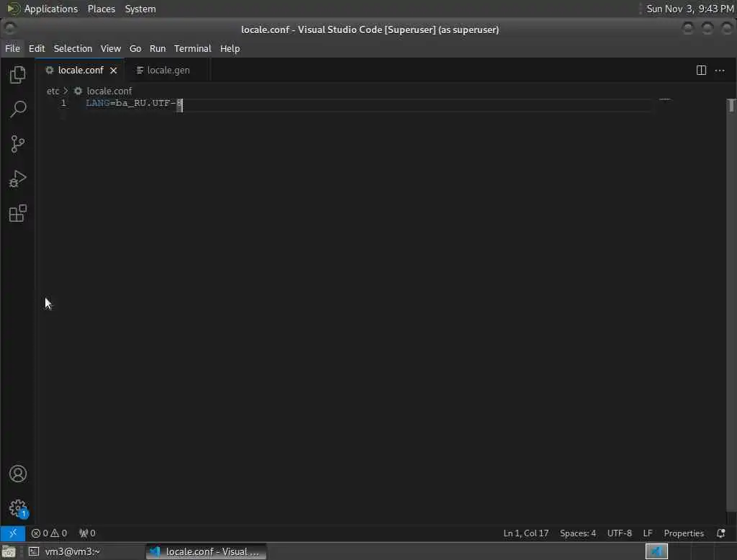737x560 pixels.
Task: Open the Go menu
Action: coord(135,48)
